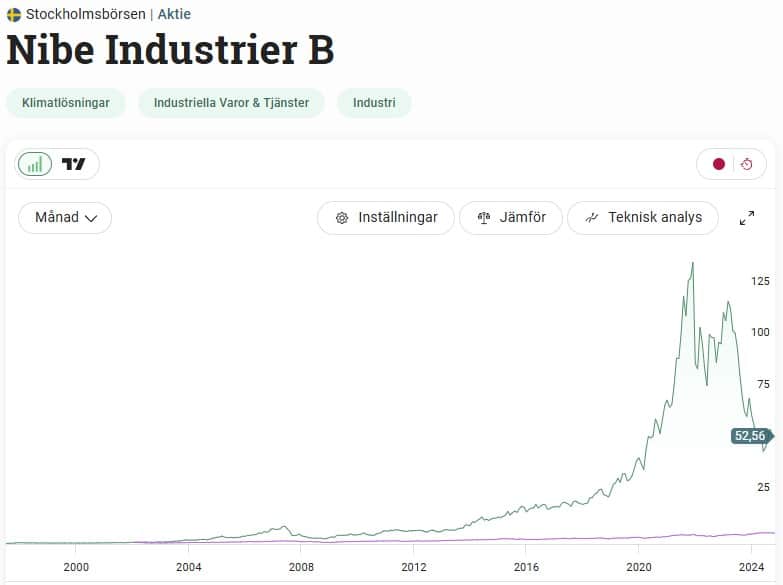
Task: Click the chart's peak price point
Action: click(693, 264)
